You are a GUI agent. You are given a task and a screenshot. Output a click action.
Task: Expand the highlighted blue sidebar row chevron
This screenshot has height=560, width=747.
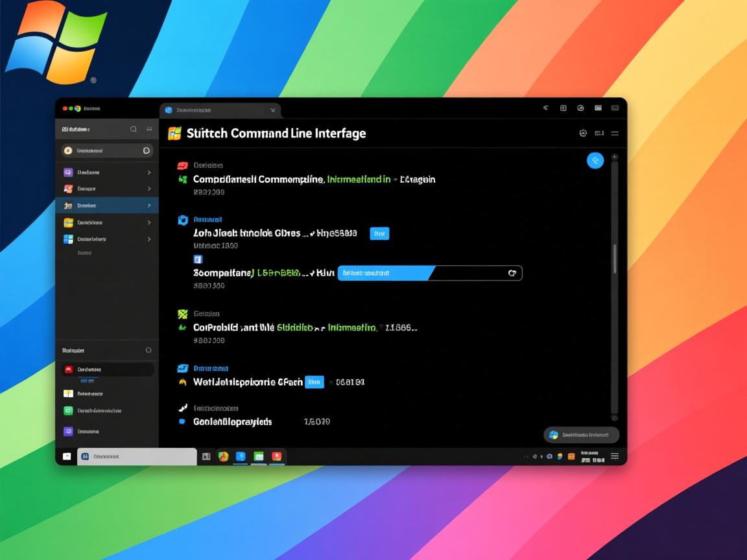click(x=149, y=205)
